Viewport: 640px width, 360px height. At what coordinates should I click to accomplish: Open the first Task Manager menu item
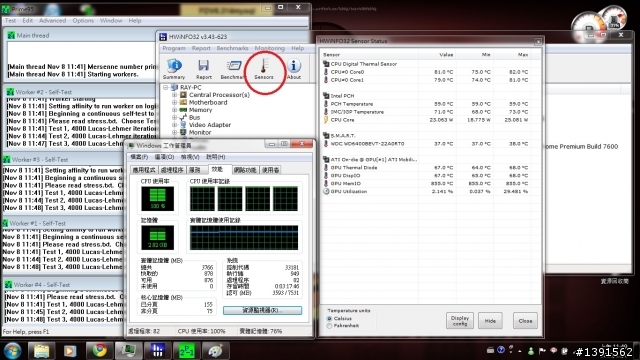point(139,157)
